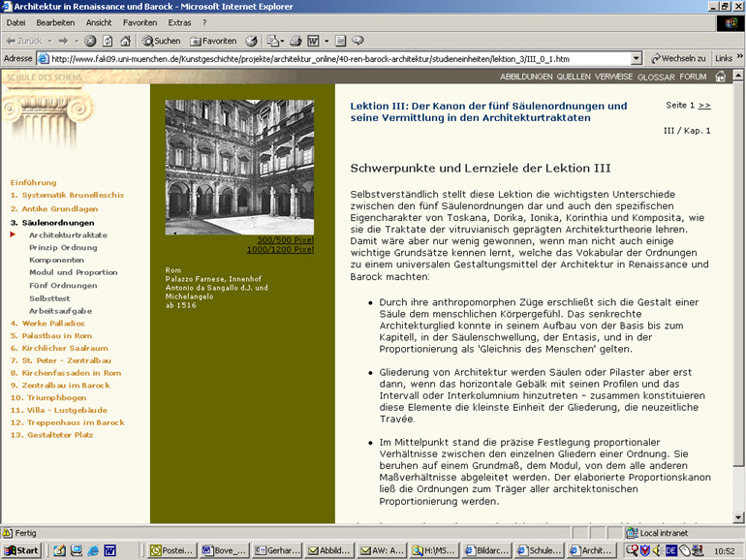The height and width of the screenshot is (560, 746).
Task: Click the Discuss icon in toolbar
Action: tap(357, 41)
